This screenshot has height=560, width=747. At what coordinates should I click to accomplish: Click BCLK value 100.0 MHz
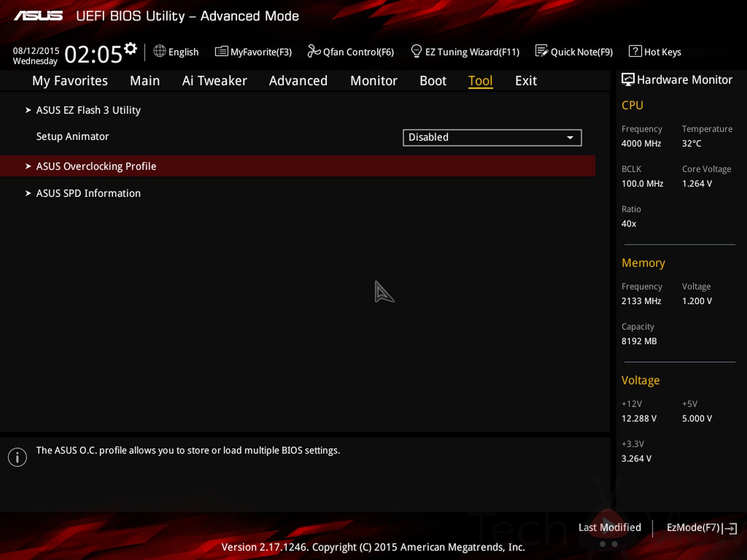tap(642, 184)
